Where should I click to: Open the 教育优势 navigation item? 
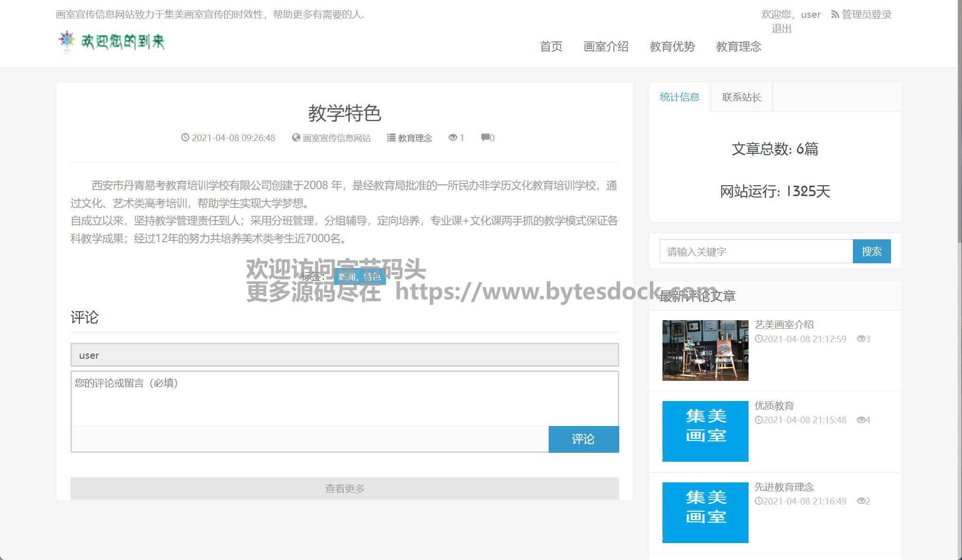(672, 47)
